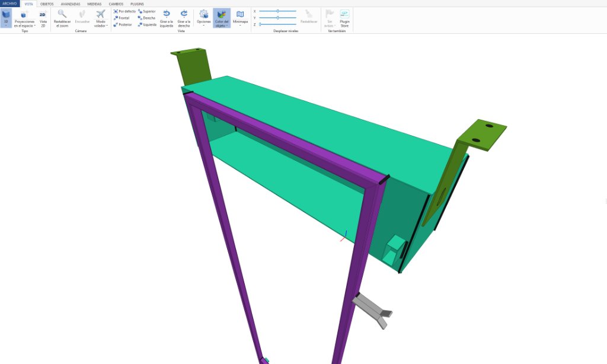The image size is (607, 364).
Task: Select the Izquierda view
Action: 148,24
